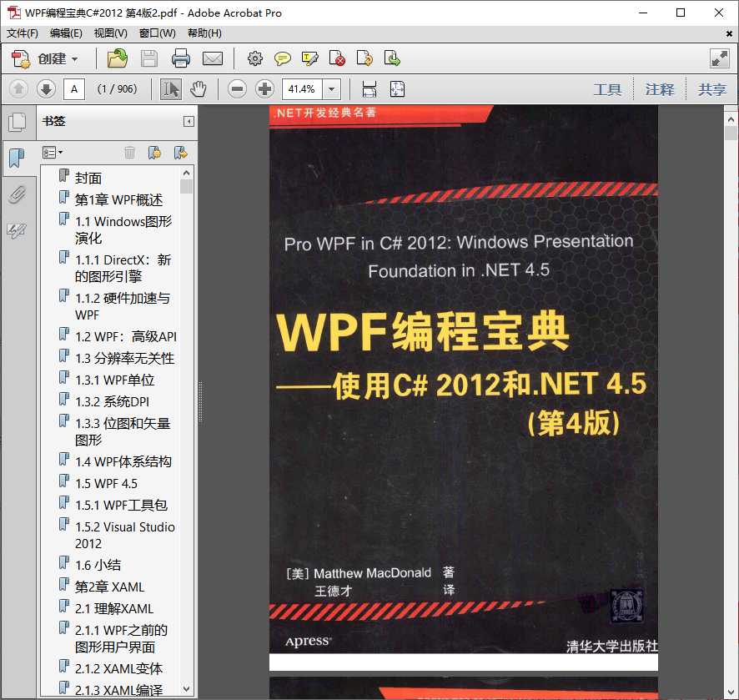Select bookmark 1.3.2 系统DPI

112,401
